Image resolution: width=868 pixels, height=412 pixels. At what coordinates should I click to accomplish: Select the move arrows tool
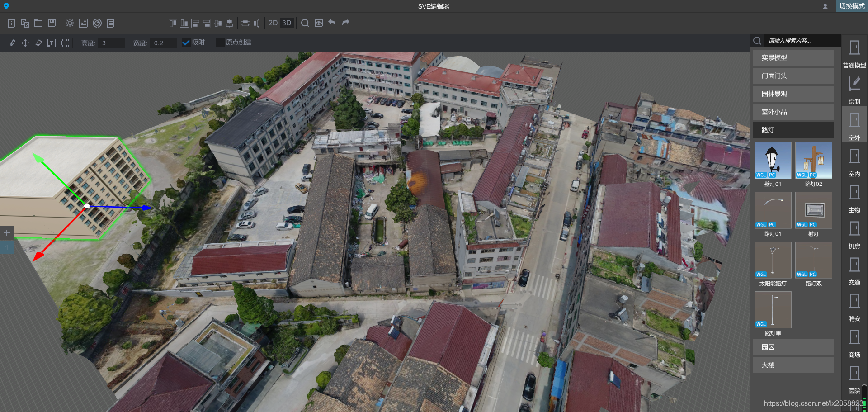25,43
